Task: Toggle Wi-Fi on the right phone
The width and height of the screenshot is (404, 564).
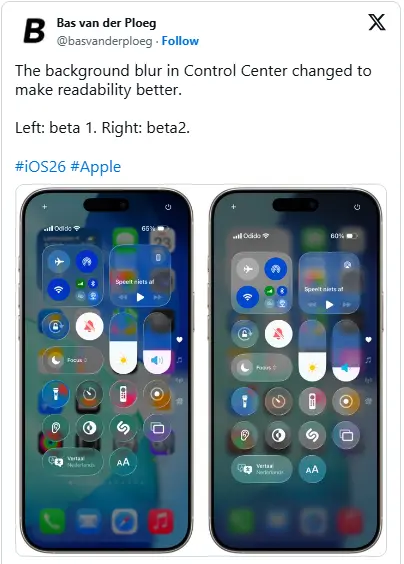Action: [248, 297]
